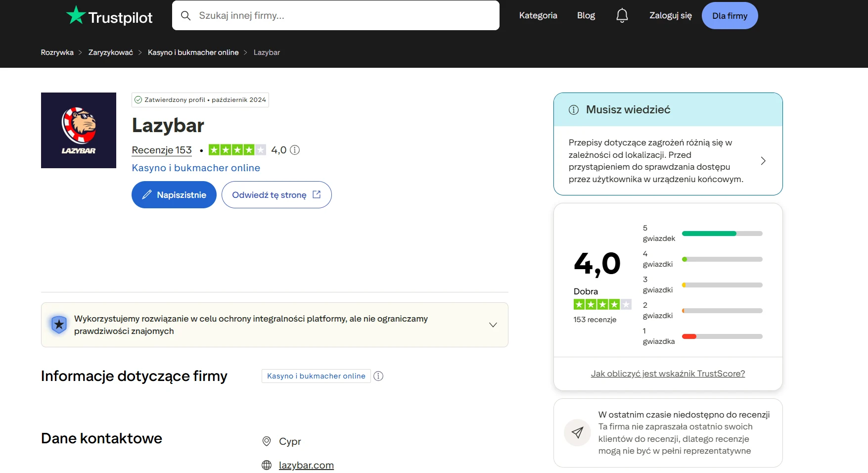This screenshot has height=473, width=868.
Task: Open the notifications bell
Action: [622, 16]
